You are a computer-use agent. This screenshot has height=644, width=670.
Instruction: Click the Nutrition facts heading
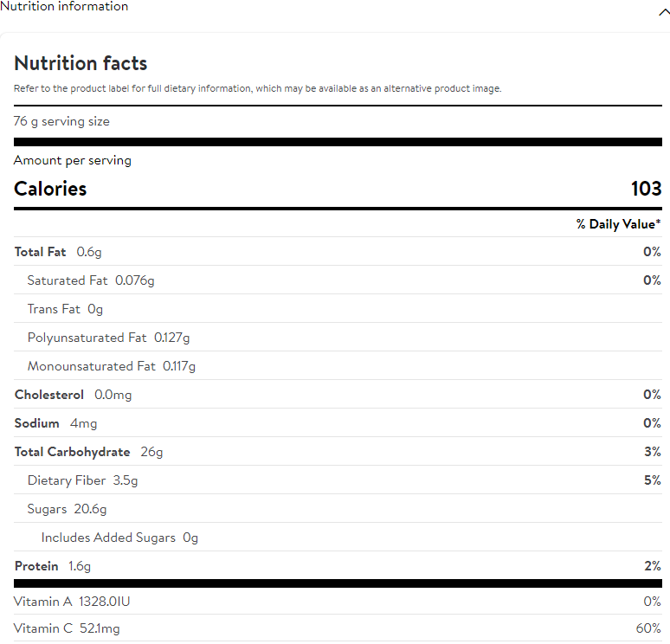[81, 63]
